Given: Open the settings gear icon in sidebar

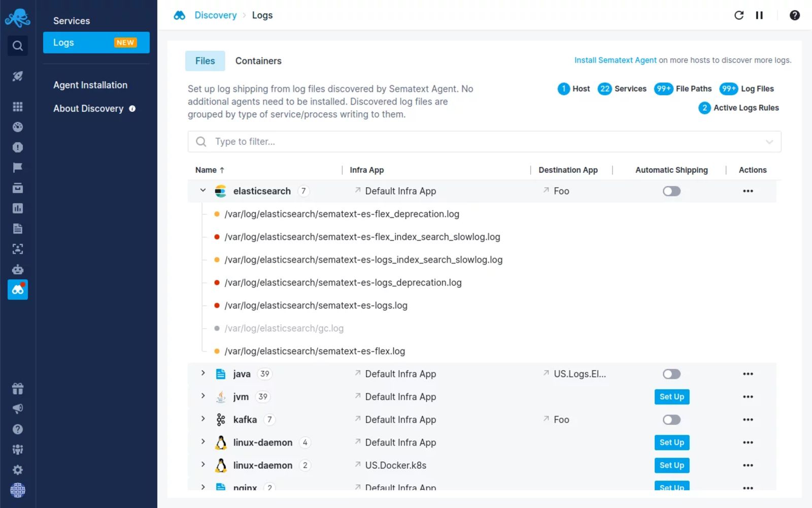Looking at the screenshot, I should point(18,470).
